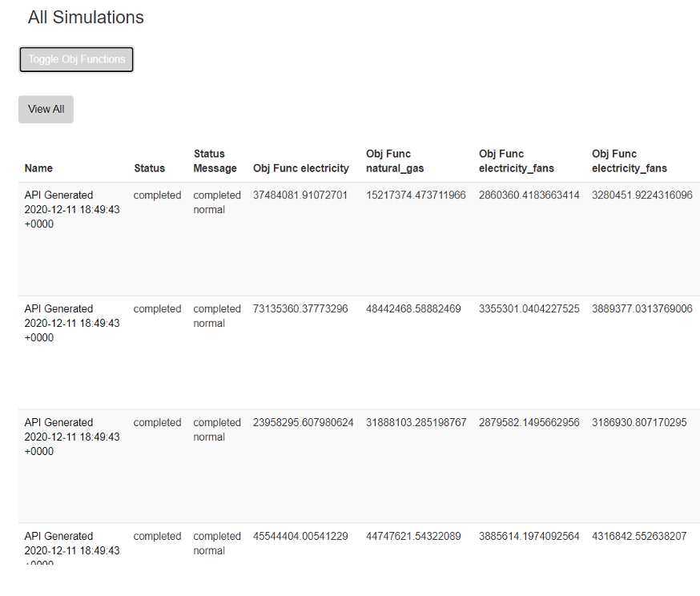The image size is (700, 596).
Task: Click the Toggle Obj Functions button
Action: 76,59
